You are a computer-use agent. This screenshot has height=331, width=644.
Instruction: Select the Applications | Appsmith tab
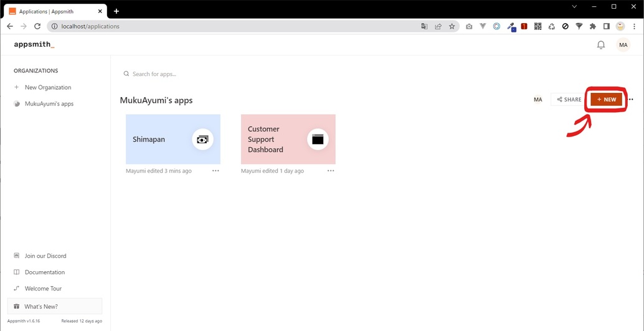pyautogui.click(x=55, y=11)
